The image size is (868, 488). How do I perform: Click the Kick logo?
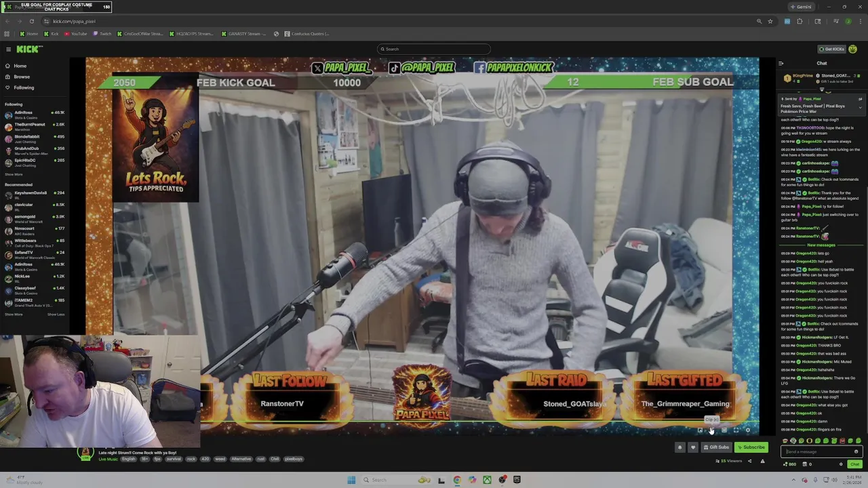tap(29, 49)
